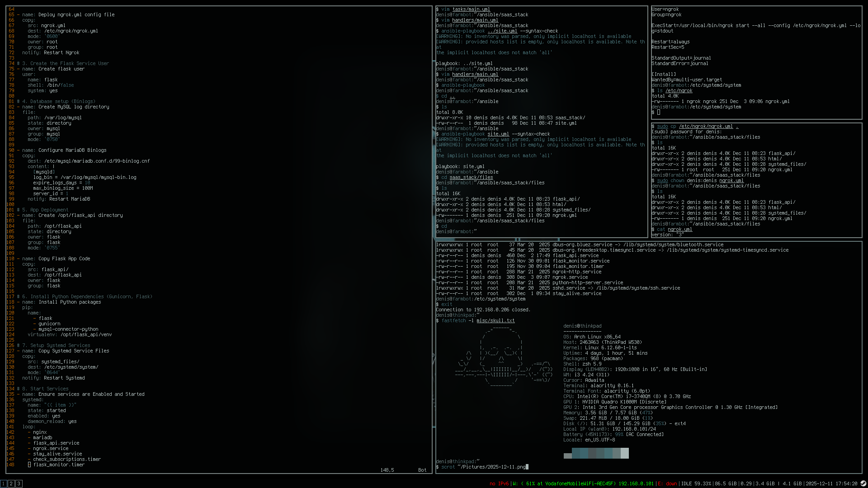Click the red 'E: down' ethernet status
Screen dimensions: 868x488
point(667,483)
